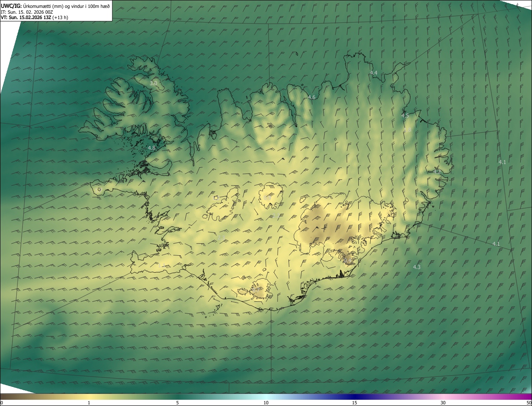Click the "4.8" value label on the map
The image size is (532, 406).
point(152,148)
